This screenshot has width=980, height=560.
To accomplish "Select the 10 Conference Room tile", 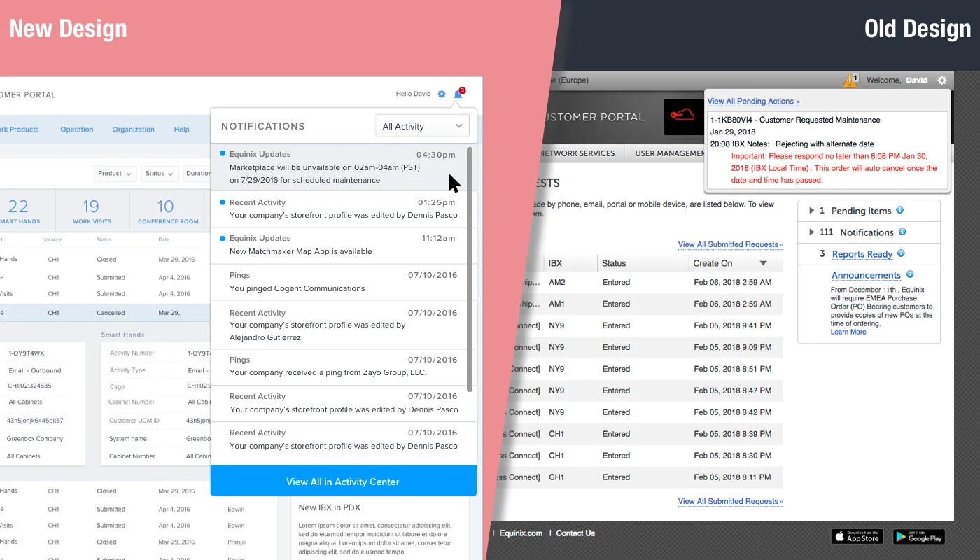I will 168,211.
